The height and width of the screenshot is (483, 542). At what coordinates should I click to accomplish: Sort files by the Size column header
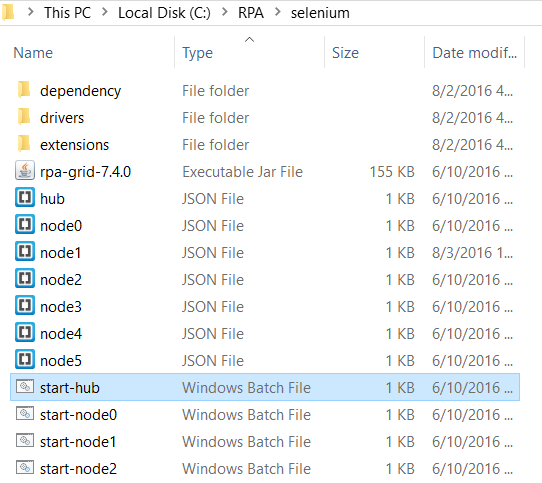pyautogui.click(x=375, y=53)
